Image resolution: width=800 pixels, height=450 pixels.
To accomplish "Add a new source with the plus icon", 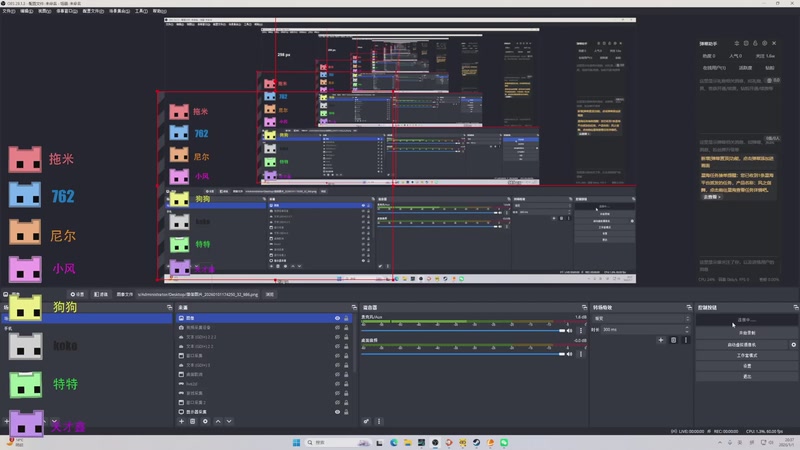I will point(181,421).
